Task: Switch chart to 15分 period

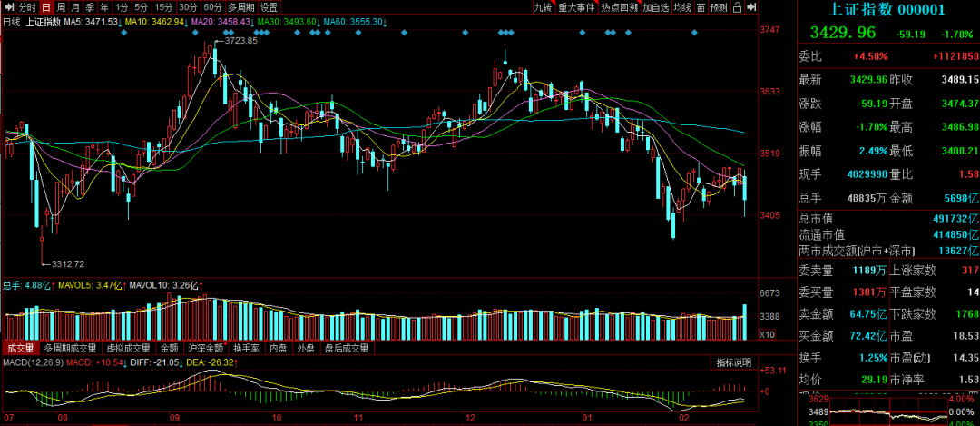Action: (x=163, y=7)
